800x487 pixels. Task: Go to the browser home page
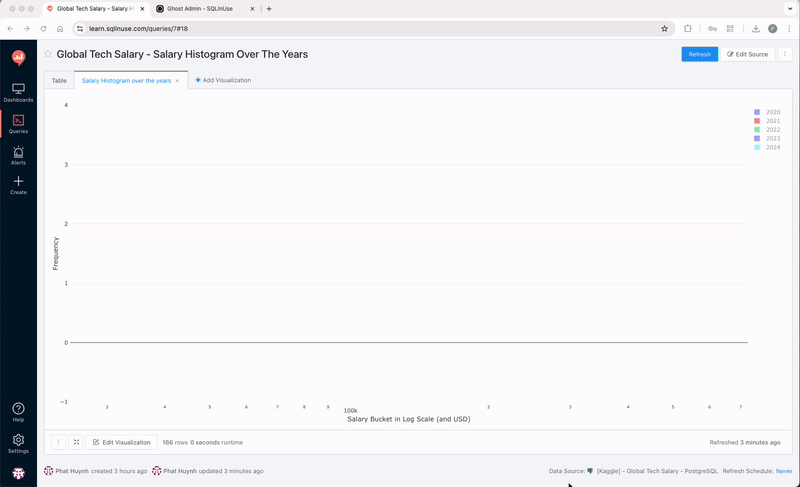point(60,29)
